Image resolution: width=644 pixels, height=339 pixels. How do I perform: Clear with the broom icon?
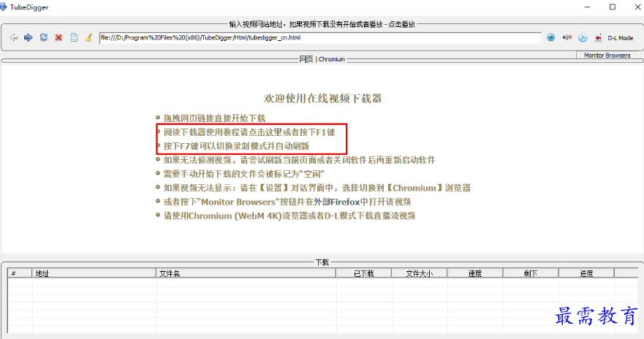[x=88, y=37]
